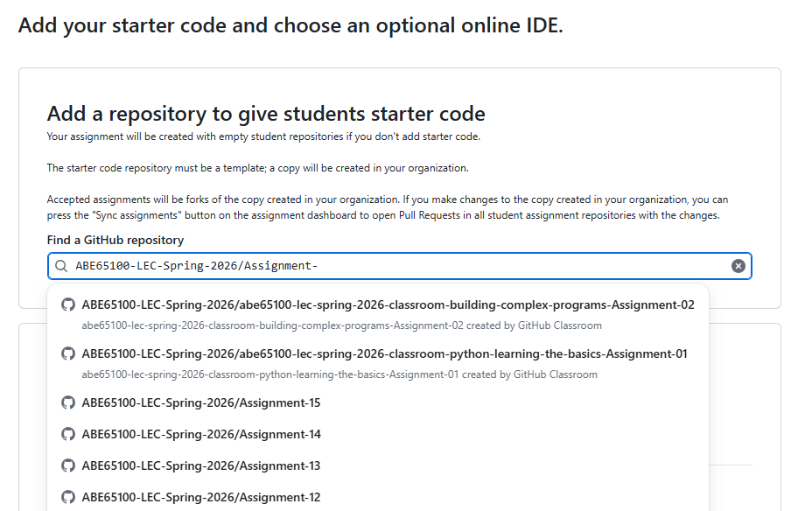Select the building-complex-programs-Assignment-02 repository
The height and width of the screenshot is (511, 812).
(389, 305)
